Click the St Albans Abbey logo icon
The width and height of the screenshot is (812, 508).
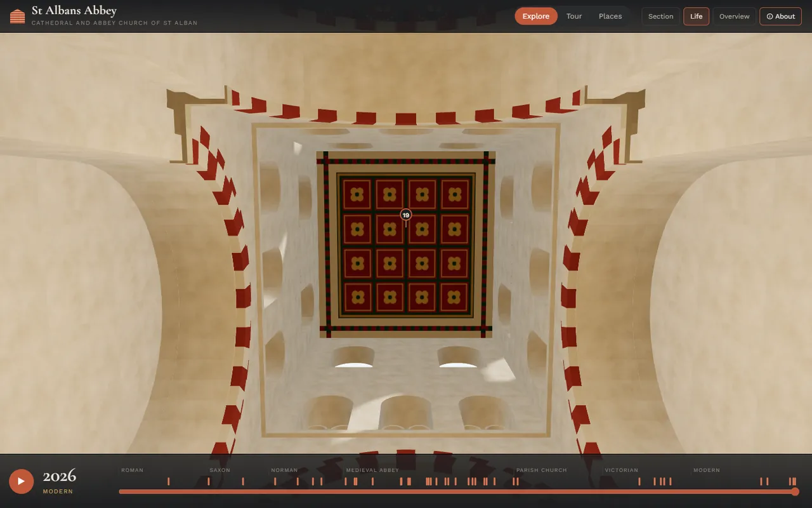[x=18, y=17]
